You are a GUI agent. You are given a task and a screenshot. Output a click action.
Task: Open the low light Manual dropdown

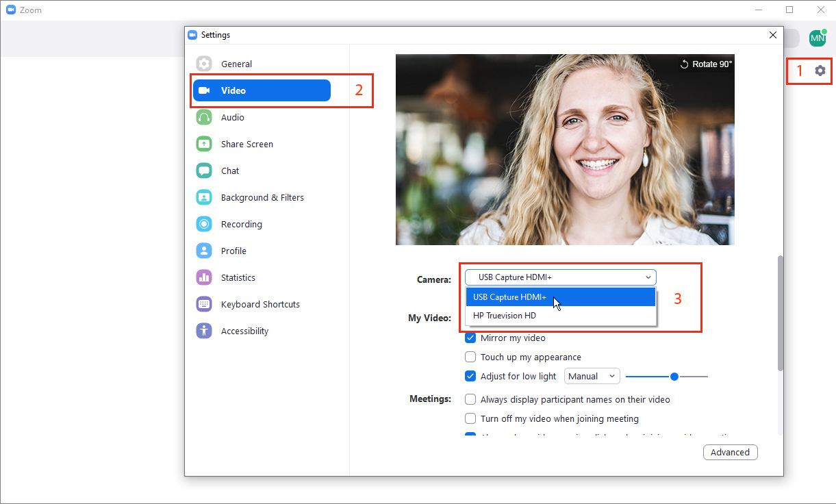[592, 376]
